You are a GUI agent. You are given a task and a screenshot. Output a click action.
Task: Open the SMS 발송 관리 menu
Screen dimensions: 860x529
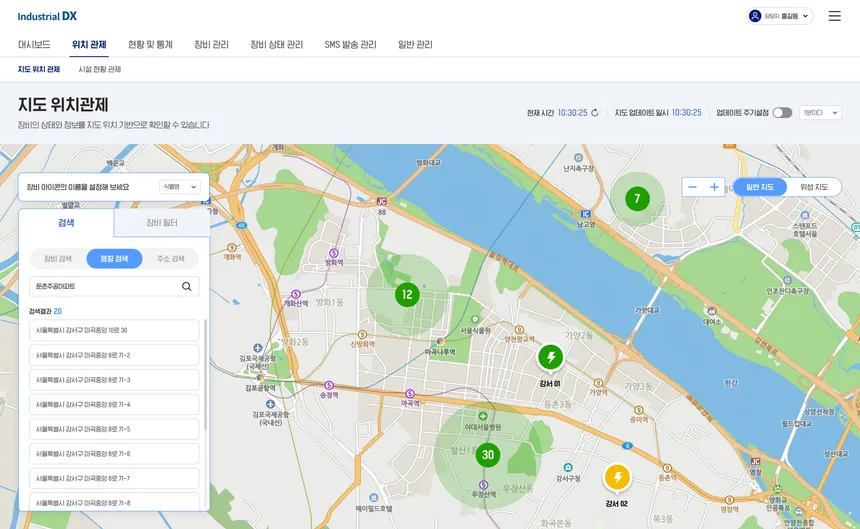(350, 44)
